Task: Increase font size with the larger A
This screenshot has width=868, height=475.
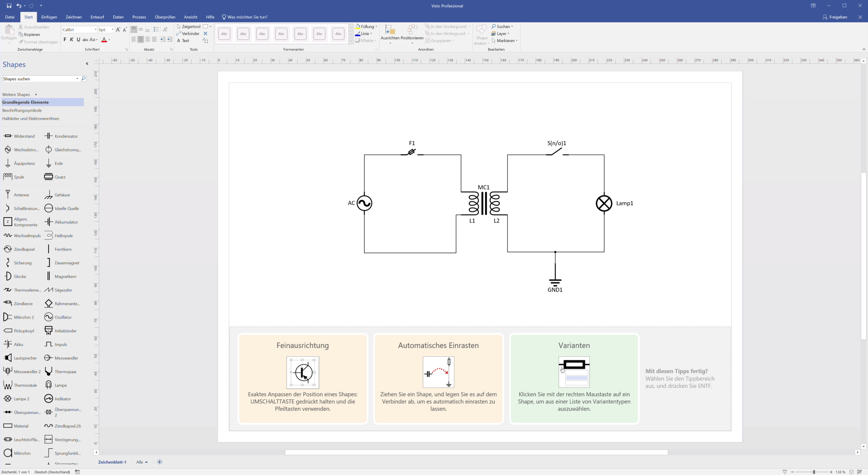Action: point(118,29)
